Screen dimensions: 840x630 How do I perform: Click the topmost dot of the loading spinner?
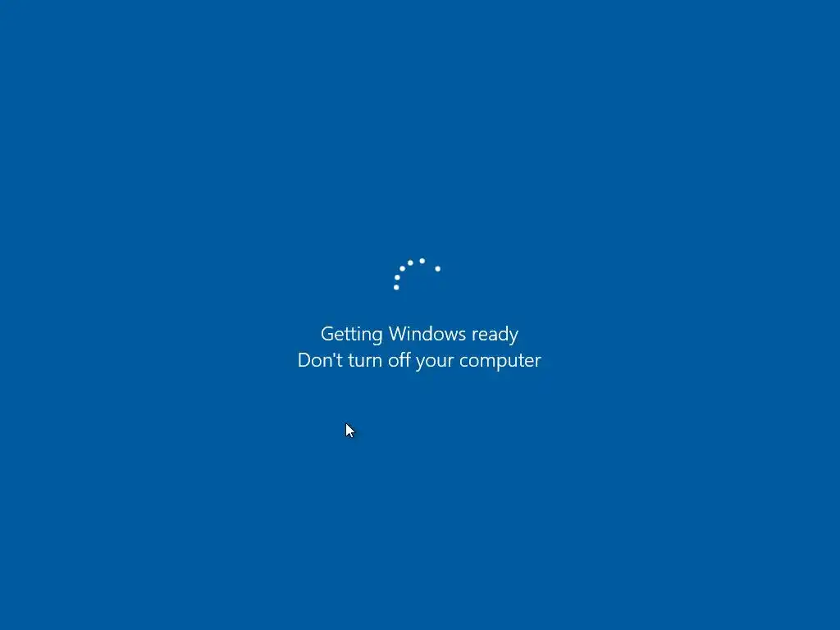[422, 261]
